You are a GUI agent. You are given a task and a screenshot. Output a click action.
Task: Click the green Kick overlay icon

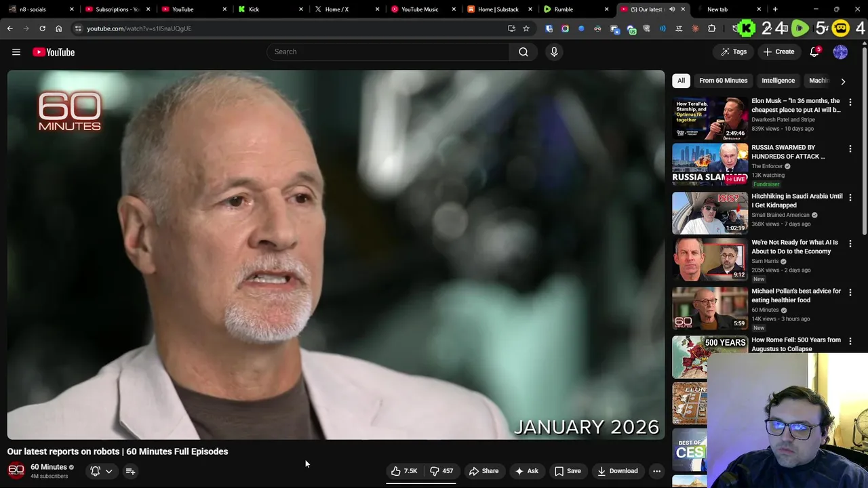pos(747,28)
